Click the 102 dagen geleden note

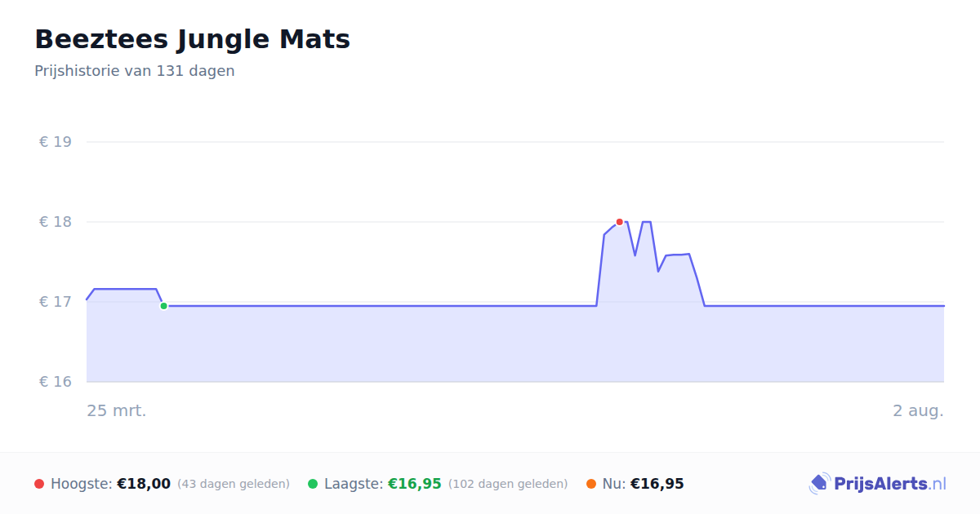tap(508, 484)
